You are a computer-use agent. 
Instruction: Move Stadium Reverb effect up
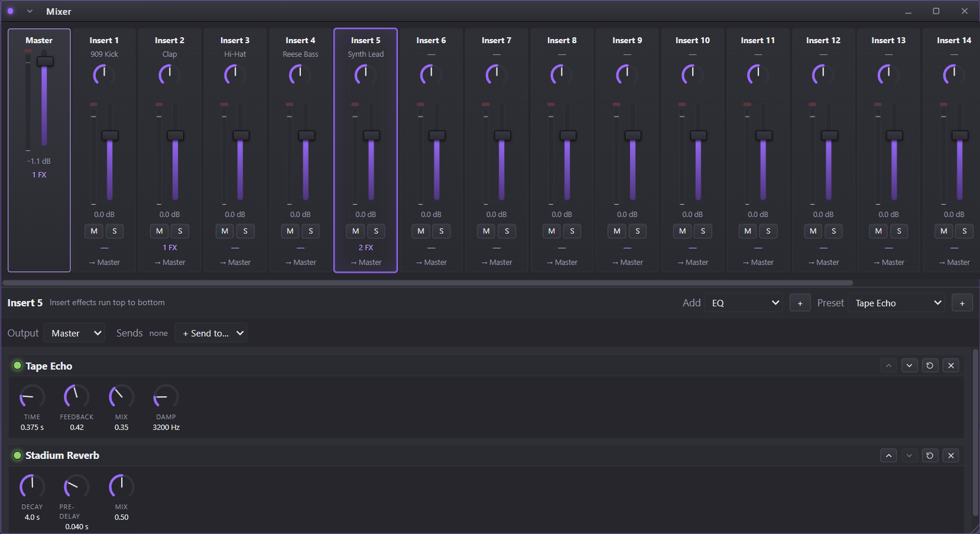(888, 455)
